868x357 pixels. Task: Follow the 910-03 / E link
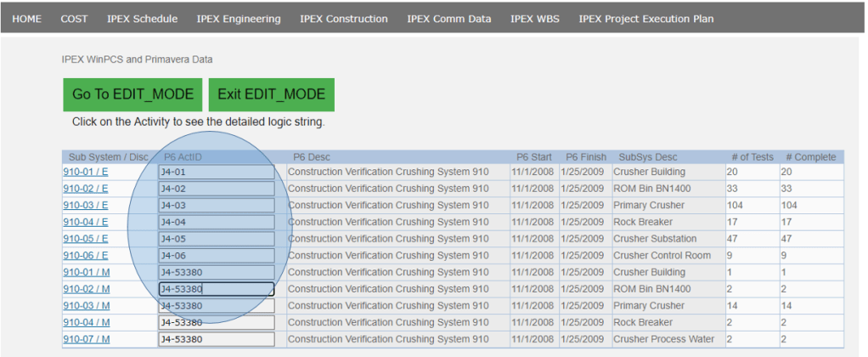(86, 206)
